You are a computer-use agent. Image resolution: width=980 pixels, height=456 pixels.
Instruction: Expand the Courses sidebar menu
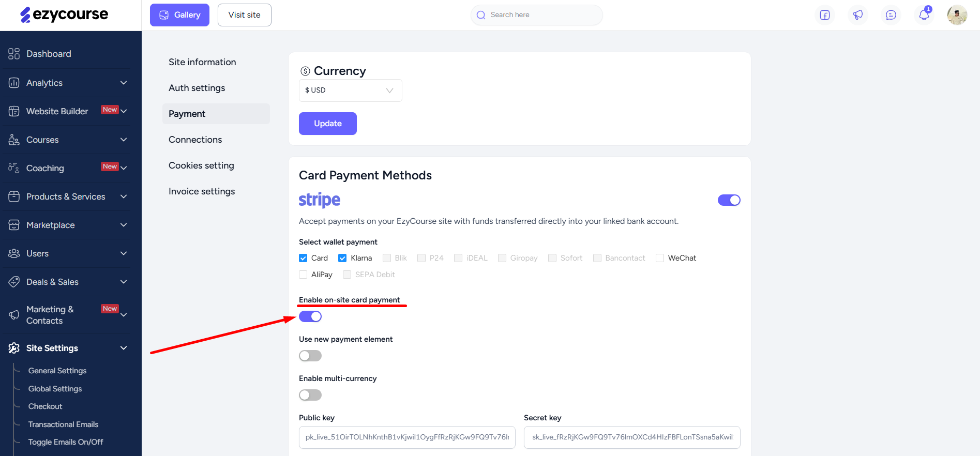(x=67, y=140)
